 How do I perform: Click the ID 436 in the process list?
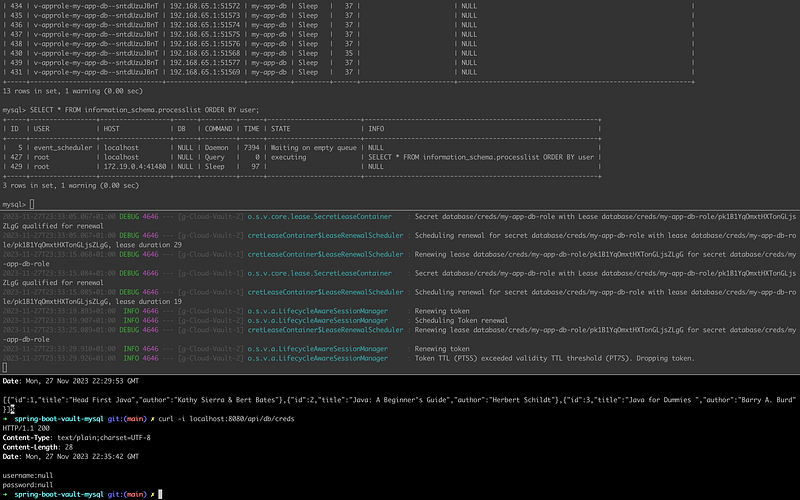click(16, 25)
